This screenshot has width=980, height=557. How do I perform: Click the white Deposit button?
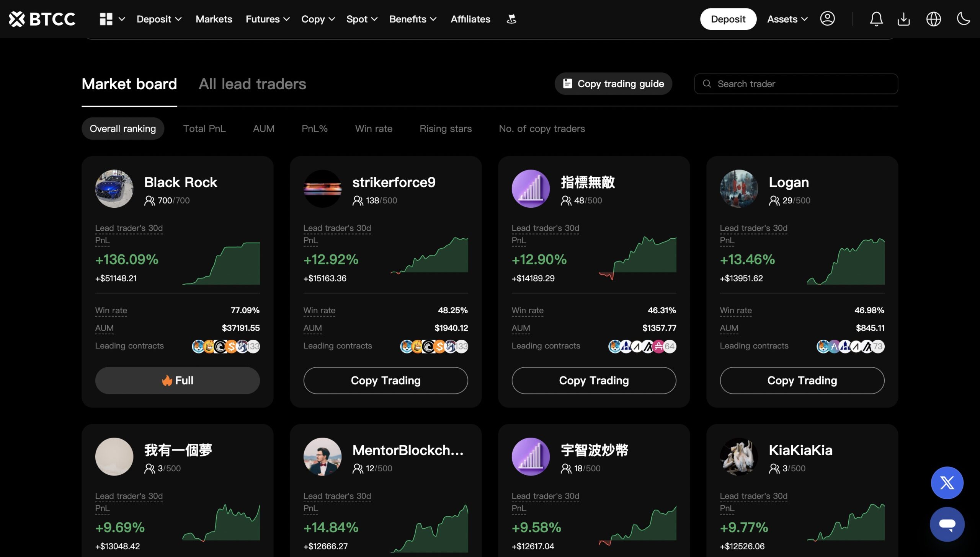point(728,19)
